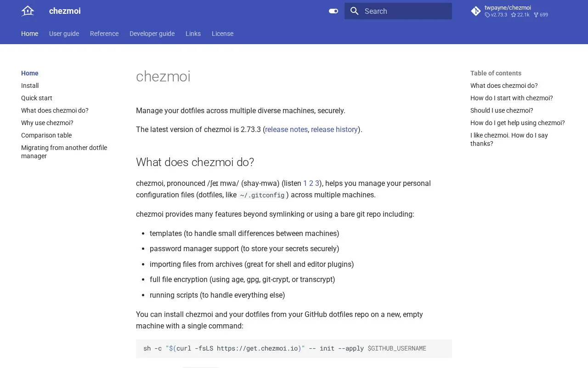Select the Home navigation tab
The width and height of the screenshot is (588, 368).
(30, 34)
